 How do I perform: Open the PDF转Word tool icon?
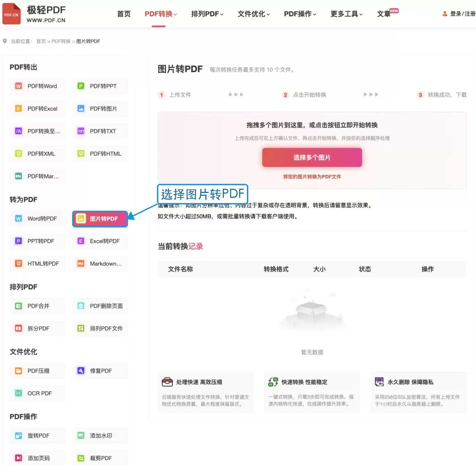[x=18, y=86]
